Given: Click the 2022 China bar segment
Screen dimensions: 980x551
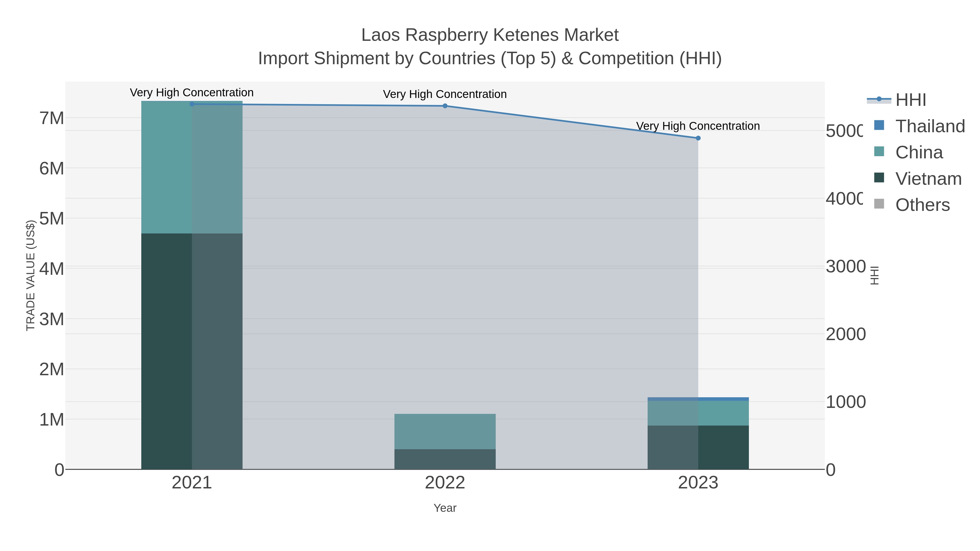Looking at the screenshot, I should [x=445, y=432].
